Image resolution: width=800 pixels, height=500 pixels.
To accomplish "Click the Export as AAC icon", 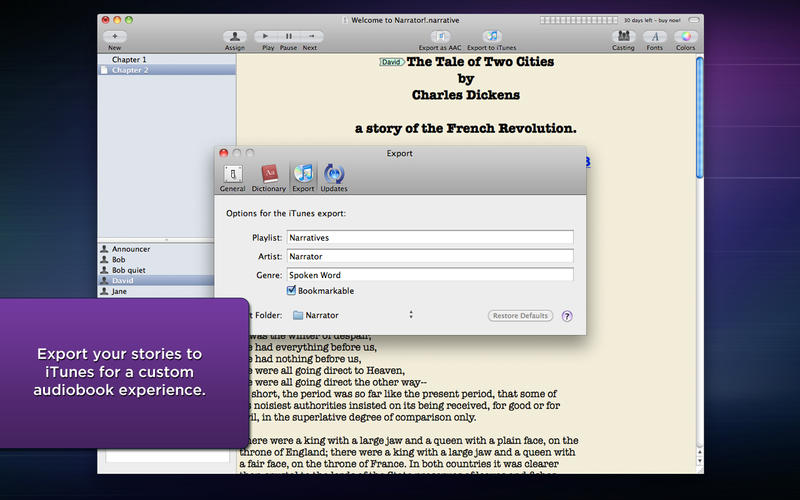I will [x=440, y=36].
